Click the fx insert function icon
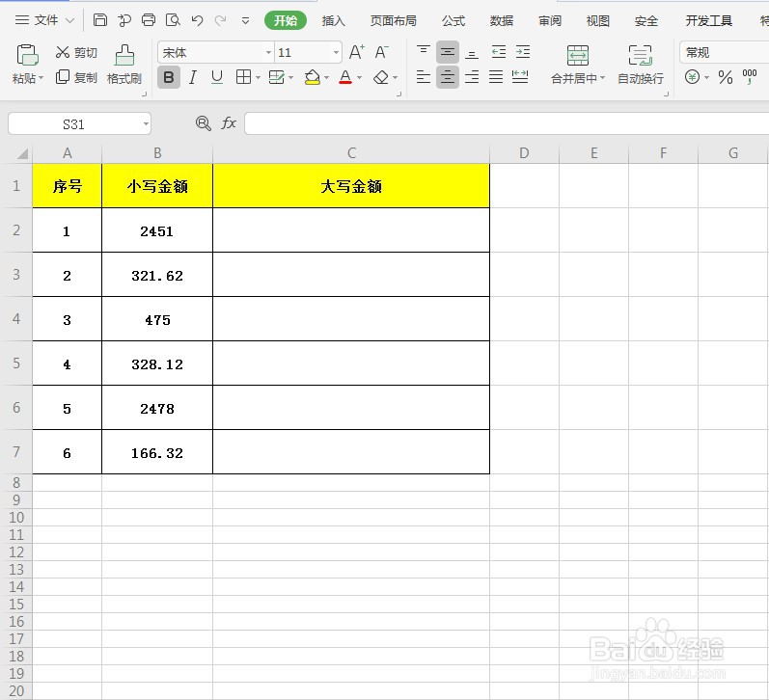The image size is (769, 700). [229, 123]
